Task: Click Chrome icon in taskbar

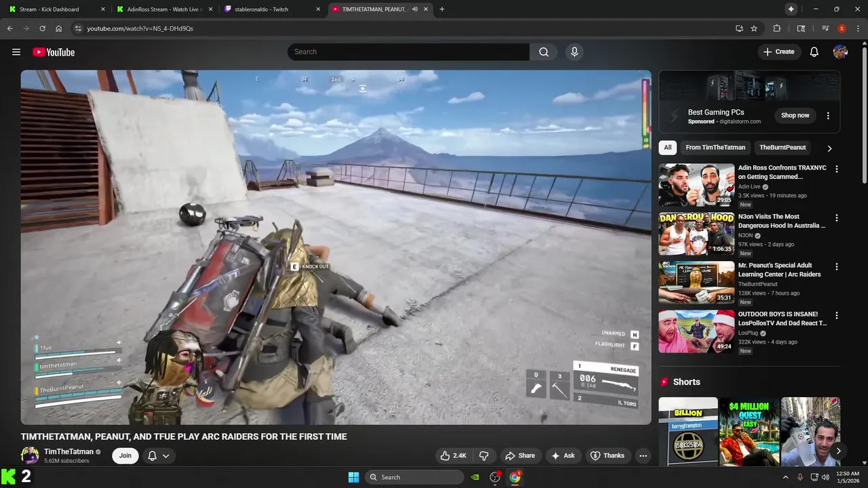Action: pos(515,477)
